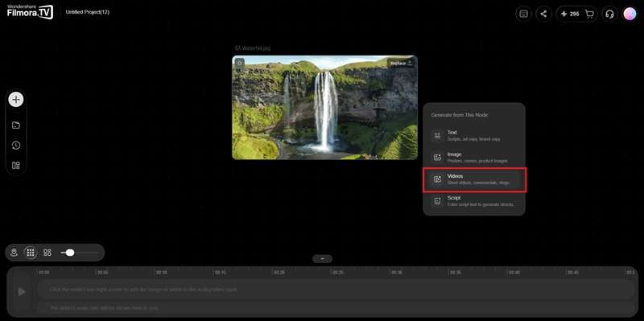Click the 00:20 timeline ruler mark
The width and height of the screenshot is (644, 321).
click(x=279, y=272)
